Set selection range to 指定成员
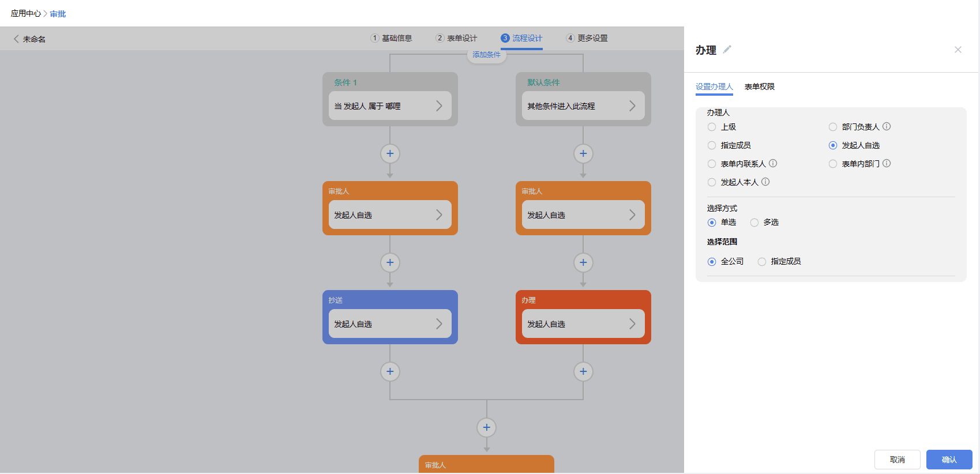The image size is (980, 474). (762, 262)
